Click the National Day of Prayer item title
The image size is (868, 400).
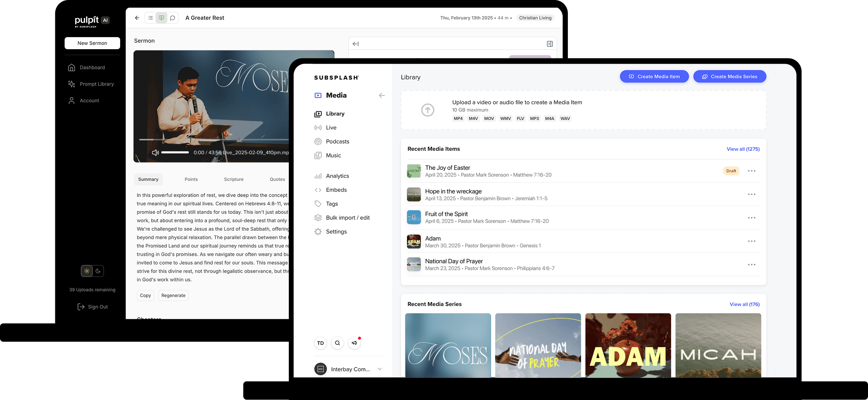pos(454,261)
